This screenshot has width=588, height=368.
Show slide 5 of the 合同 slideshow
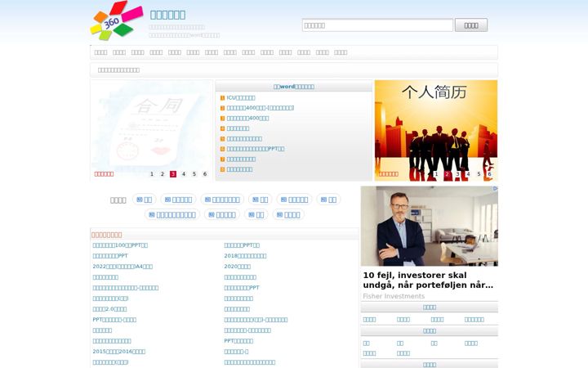[194, 174]
